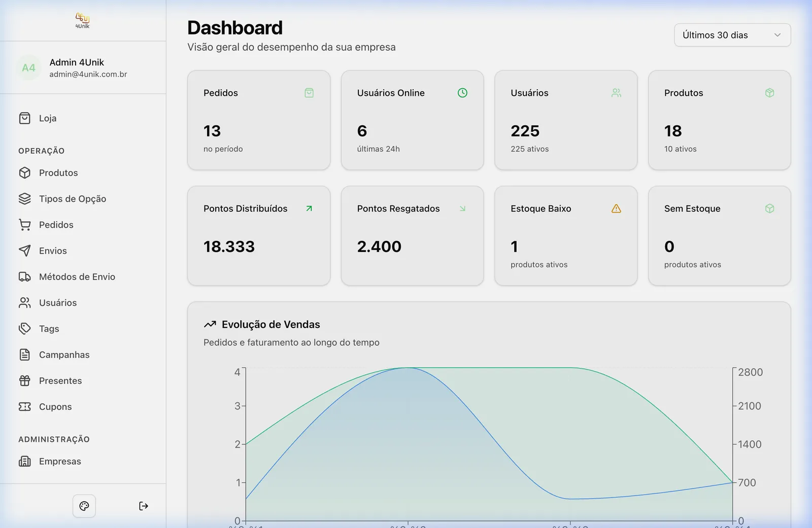Click the Dashboard page title

(x=235, y=28)
